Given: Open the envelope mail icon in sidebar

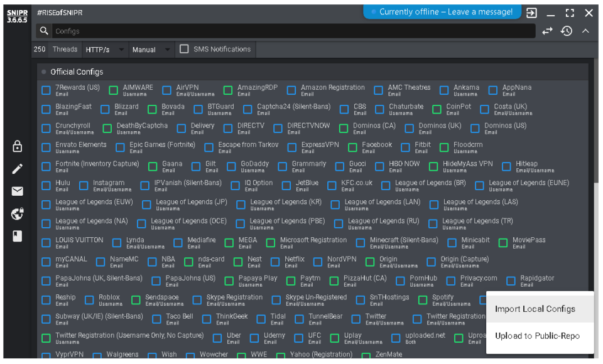Looking at the screenshot, I should point(18,191).
